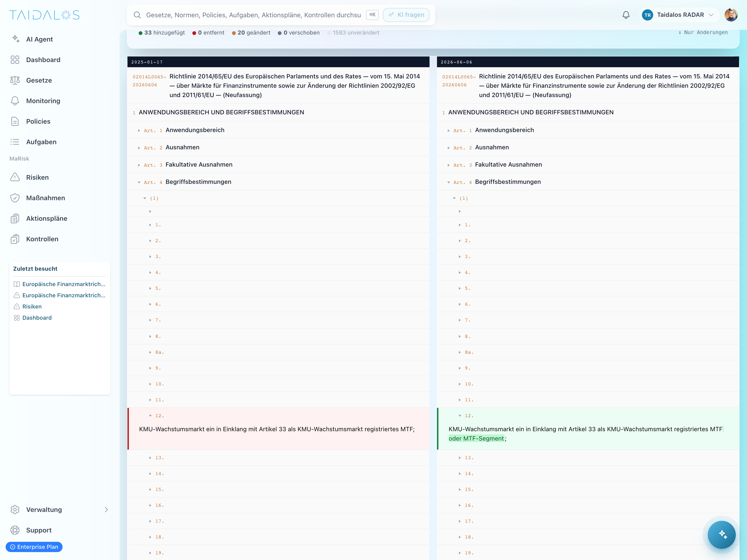Click the KI fragen button
The height and width of the screenshot is (560, 747).
406,15
